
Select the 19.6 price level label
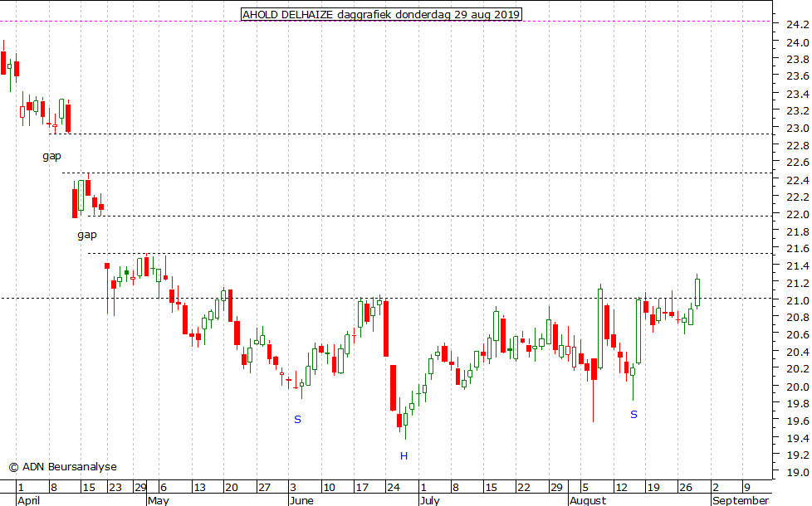pos(798,421)
